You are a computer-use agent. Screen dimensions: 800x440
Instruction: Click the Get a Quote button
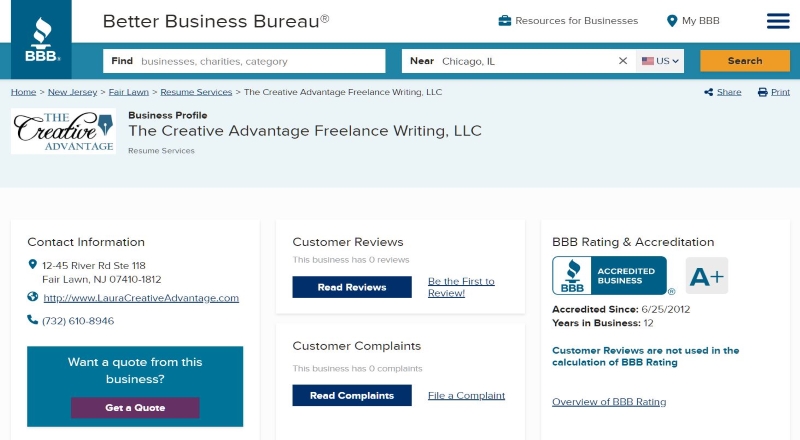(x=135, y=407)
